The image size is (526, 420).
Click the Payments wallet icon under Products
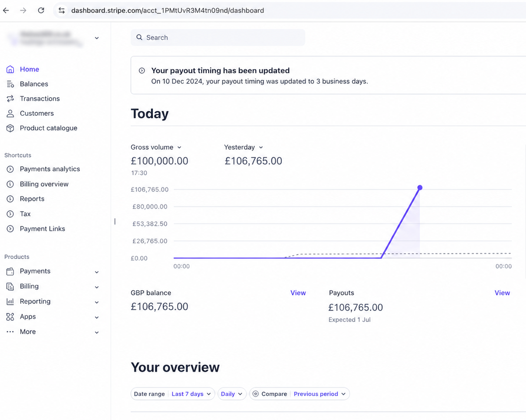(10, 271)
